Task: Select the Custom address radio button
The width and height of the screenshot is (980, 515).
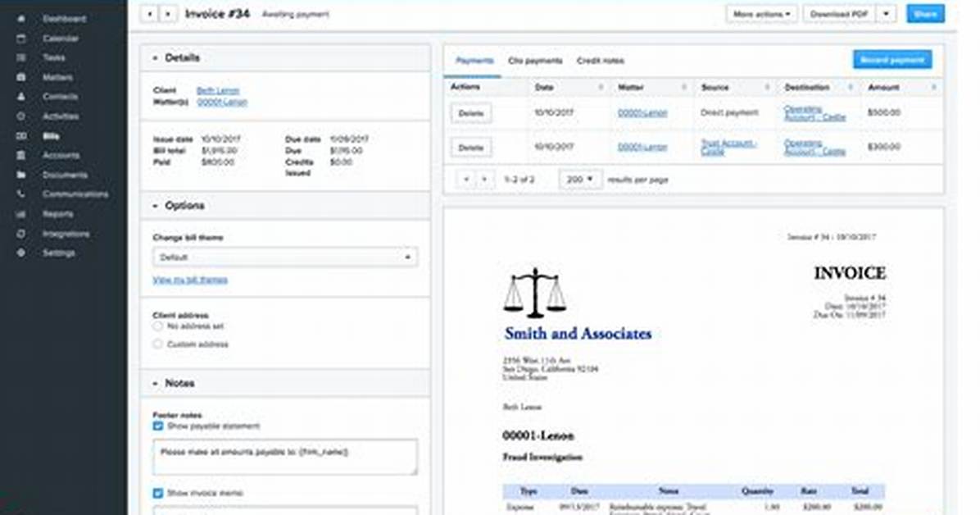Action: click(x=157, y=344)
